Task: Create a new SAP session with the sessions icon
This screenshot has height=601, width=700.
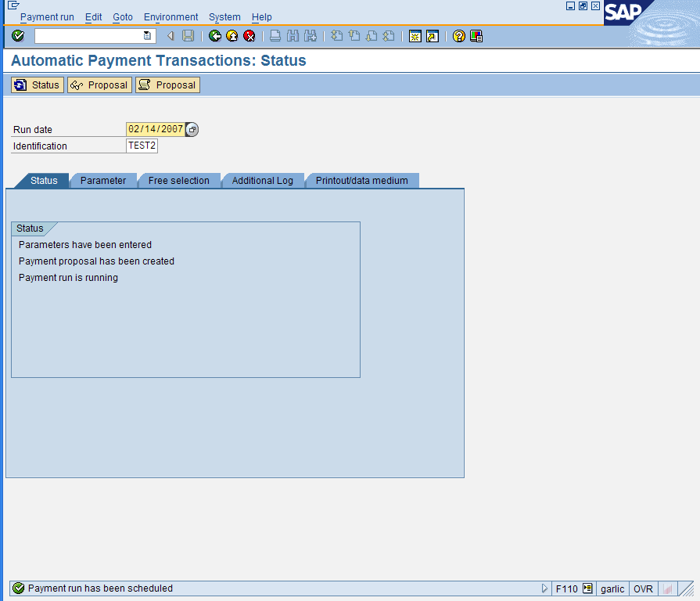Action: tap(415, 35)
